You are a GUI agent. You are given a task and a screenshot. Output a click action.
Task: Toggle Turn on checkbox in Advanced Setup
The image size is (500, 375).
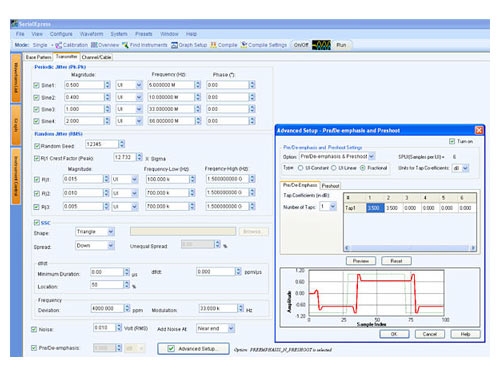[452, 141]
